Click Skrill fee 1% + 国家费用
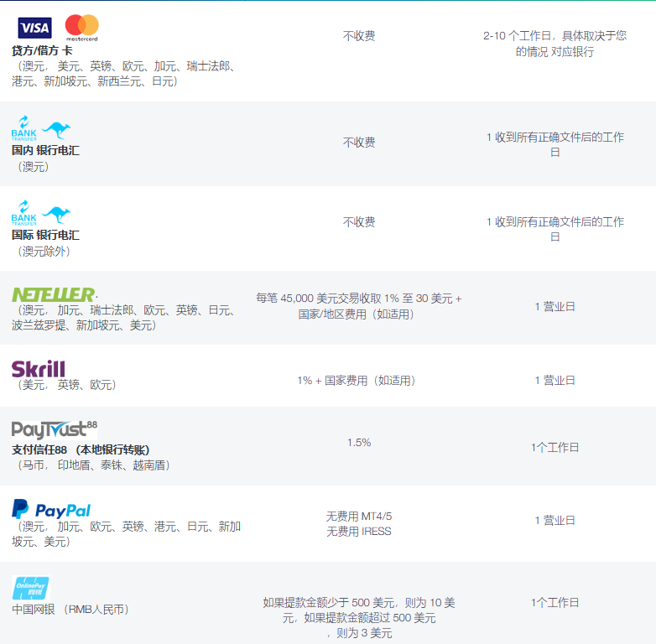656x644 pixels. coord(357,381)
